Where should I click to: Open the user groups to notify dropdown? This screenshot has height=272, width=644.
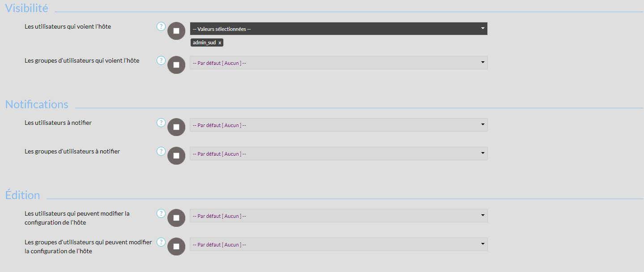point(338,153)
